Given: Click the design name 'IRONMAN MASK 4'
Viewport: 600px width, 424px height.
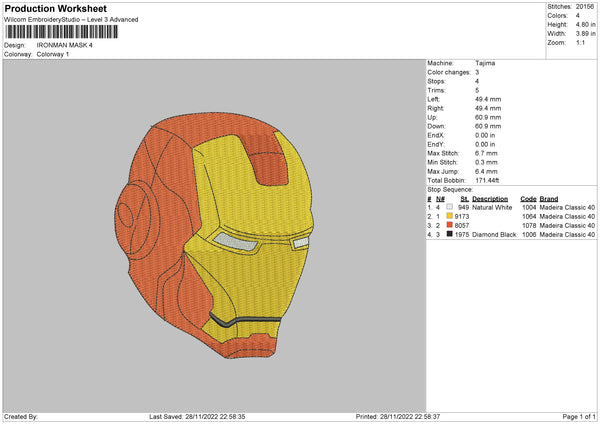Looking at the screenshot, I should (65, 45).
